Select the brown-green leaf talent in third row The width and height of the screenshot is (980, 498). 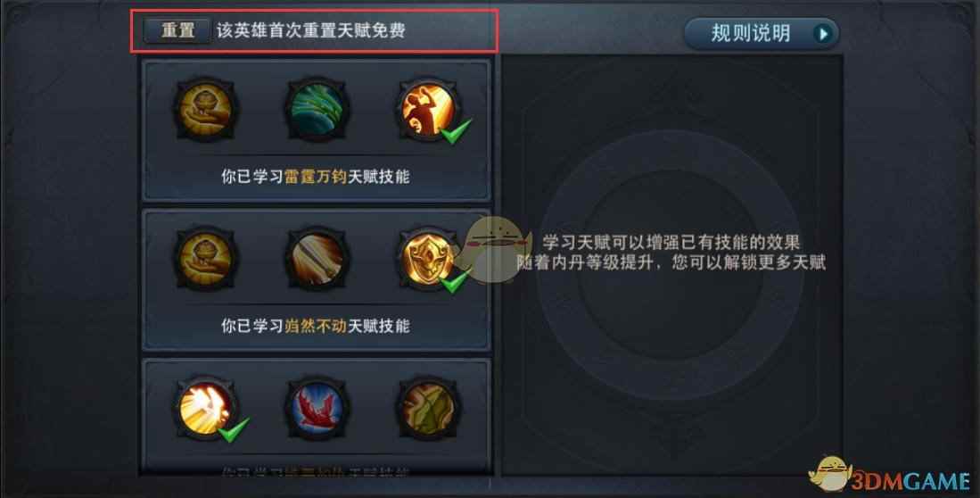(428, 408)
